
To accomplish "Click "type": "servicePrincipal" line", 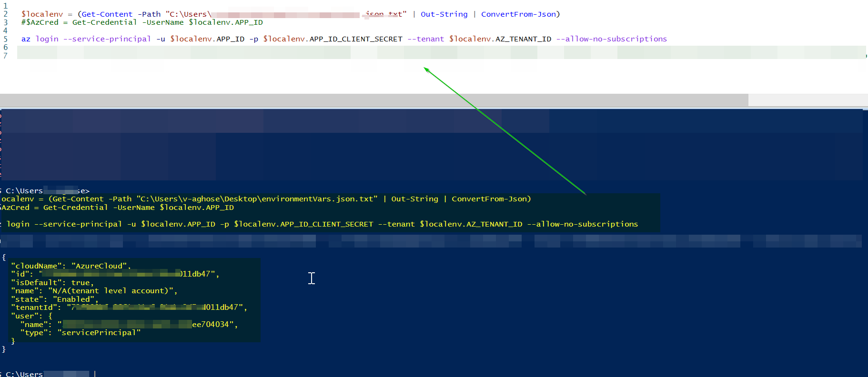I will point(81,333).
